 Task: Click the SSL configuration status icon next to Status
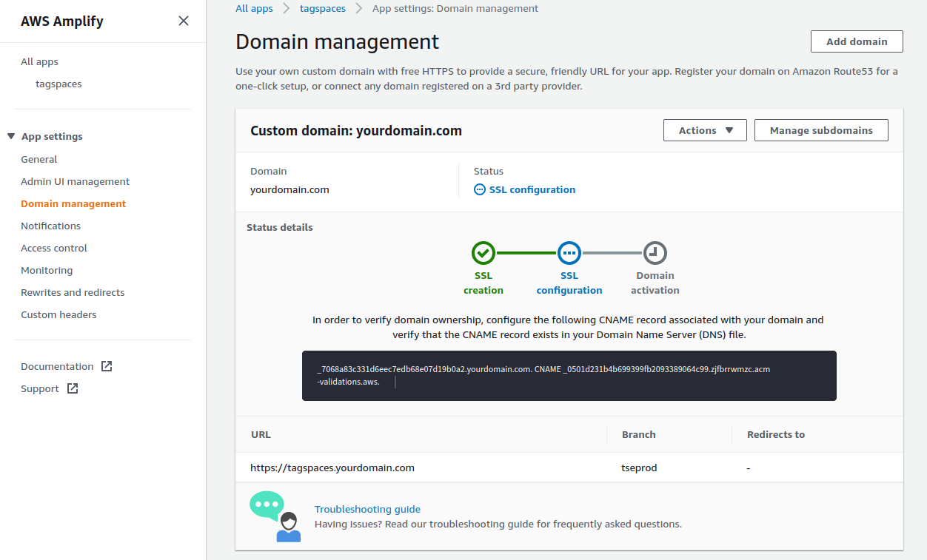(x=480, y=189)
